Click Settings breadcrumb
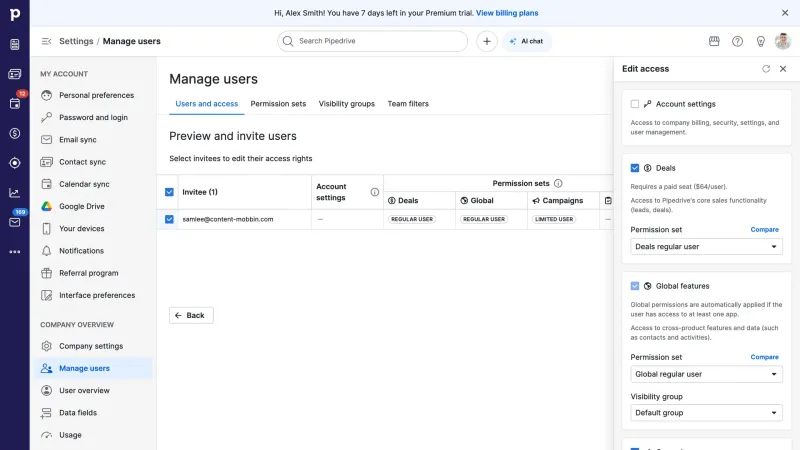The width and height of the screenshot is (800, 450). 76,41
